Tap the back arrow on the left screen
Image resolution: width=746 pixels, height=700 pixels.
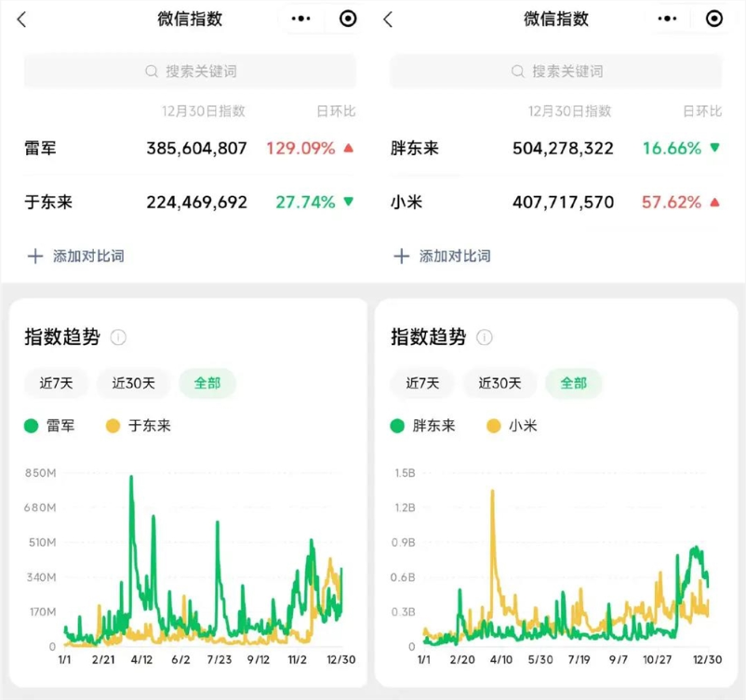click(20, 19)
